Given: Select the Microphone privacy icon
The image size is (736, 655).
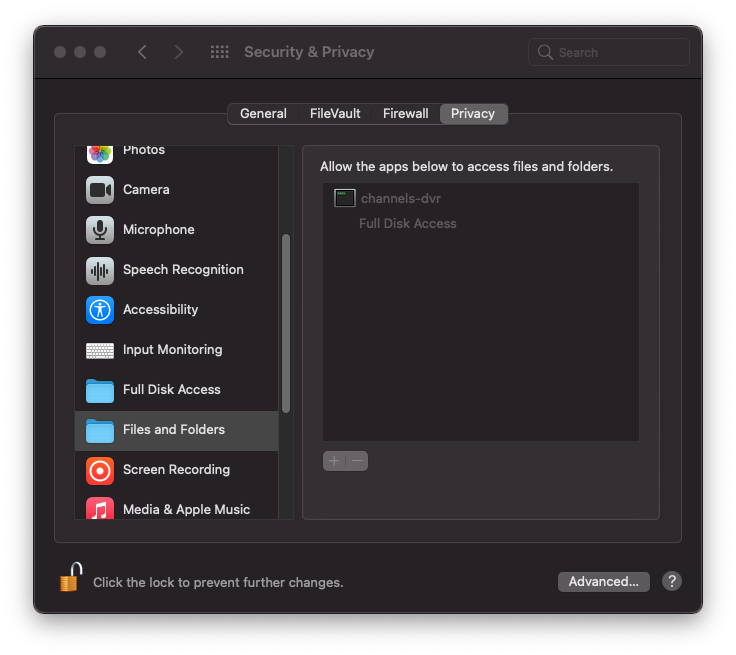Looking at the screenshot, I should (100, 230).
